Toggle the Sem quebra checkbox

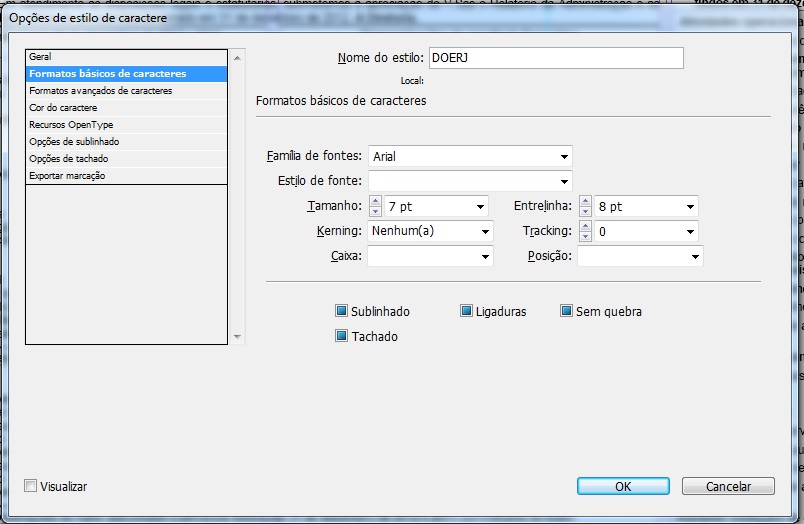(x=567, y=311)
